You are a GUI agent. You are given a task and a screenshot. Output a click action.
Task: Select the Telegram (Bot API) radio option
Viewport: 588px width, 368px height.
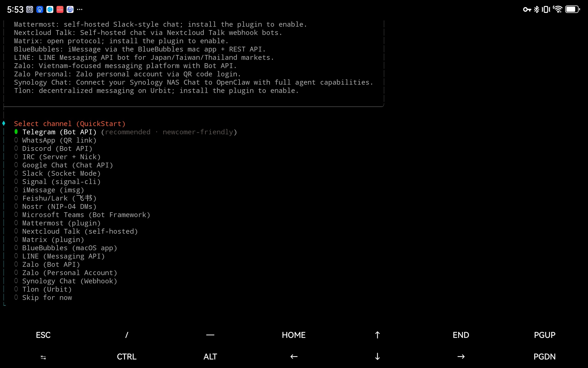16,132
